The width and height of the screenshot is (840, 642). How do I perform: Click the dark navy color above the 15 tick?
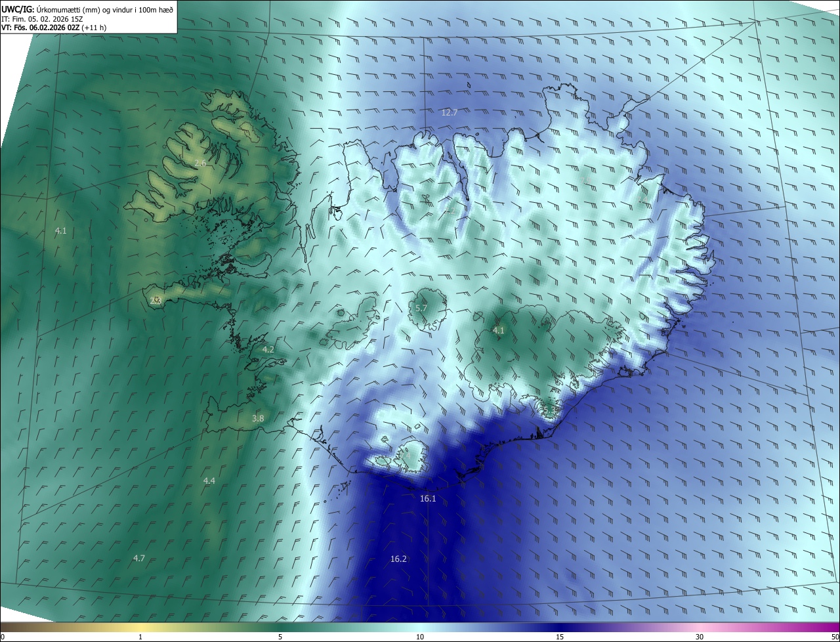tap(560, 627)
